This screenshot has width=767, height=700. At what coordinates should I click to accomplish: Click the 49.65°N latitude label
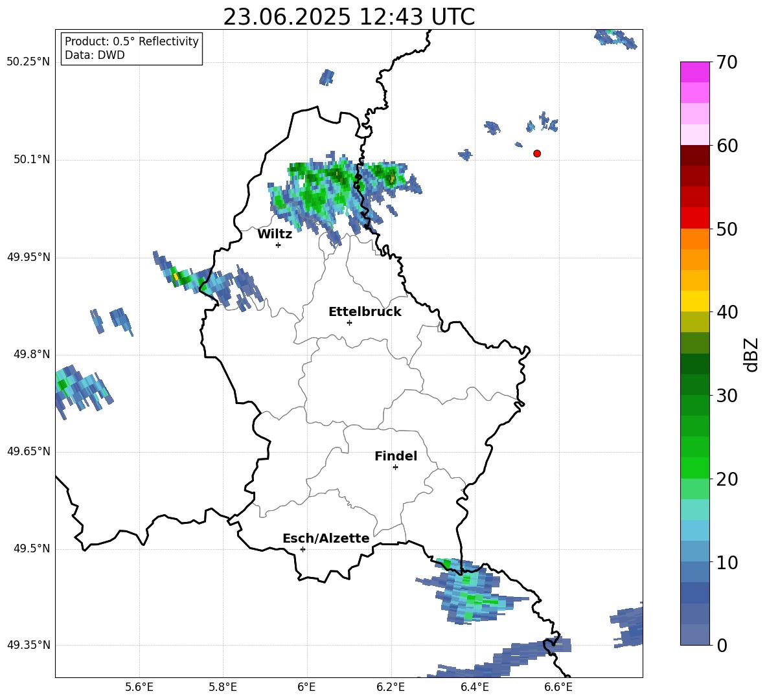point(28,451)
